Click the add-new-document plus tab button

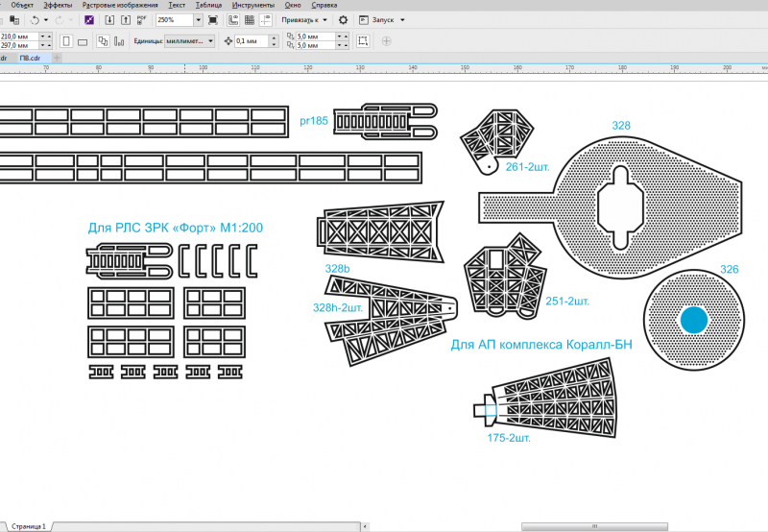click(57, 58)
